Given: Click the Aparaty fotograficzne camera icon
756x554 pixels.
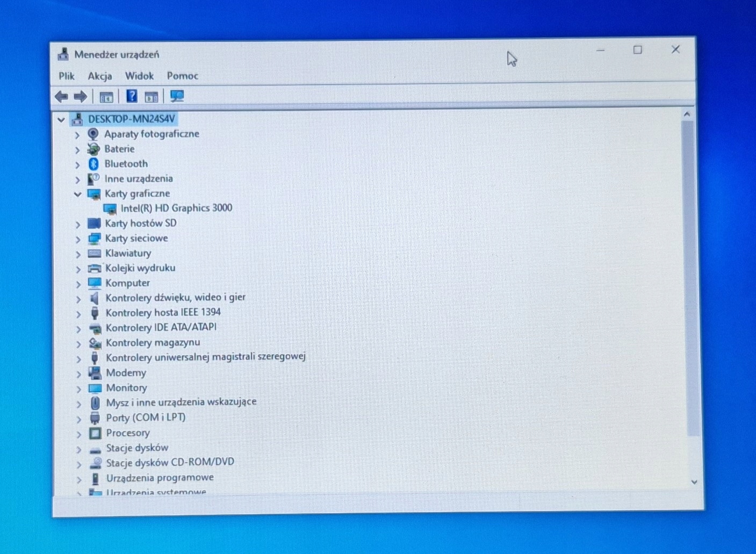Looking at the screenshot, I should point(93,134).
